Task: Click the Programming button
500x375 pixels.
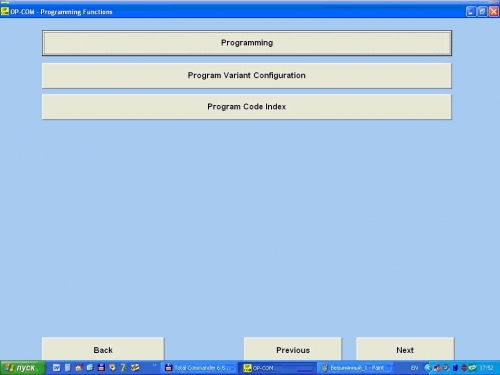Action: pyautogui.click(x=247, y=43)
